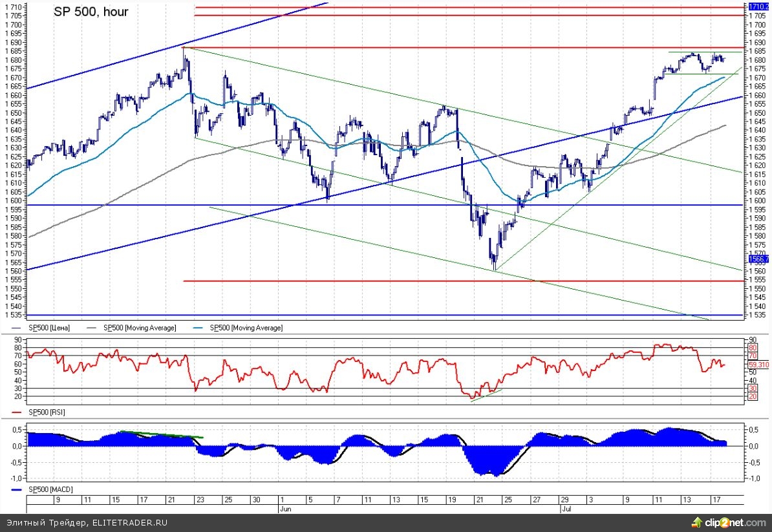The width and height of the screenshot is (772, 532).
Task: Click the red RSI legend line marker
Action: click(16, 411)
